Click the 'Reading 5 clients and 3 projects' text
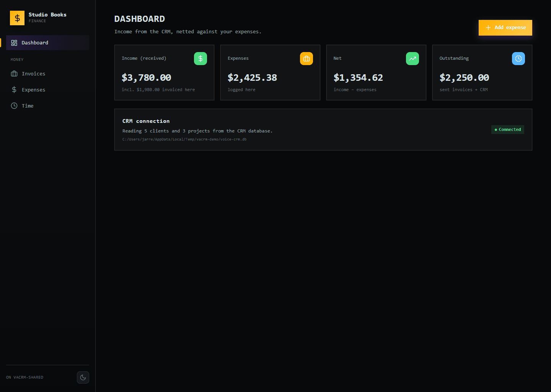This screenshot has height=392, width=551. coord(197,131)
